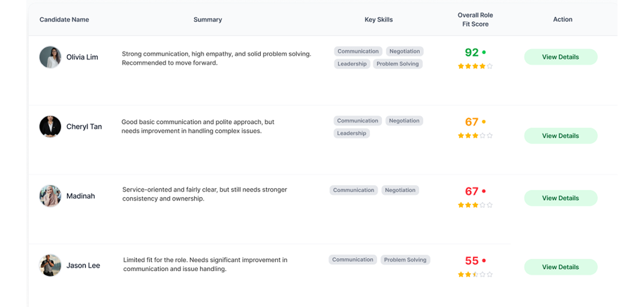This screenshot has width=644, height=307.
Task: Click the Overall Role Fit Score header
Action: (475, 20)
